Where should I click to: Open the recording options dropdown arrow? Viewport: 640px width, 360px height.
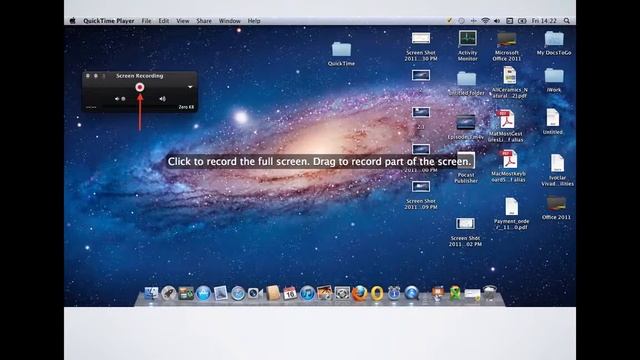coord(190,87)
